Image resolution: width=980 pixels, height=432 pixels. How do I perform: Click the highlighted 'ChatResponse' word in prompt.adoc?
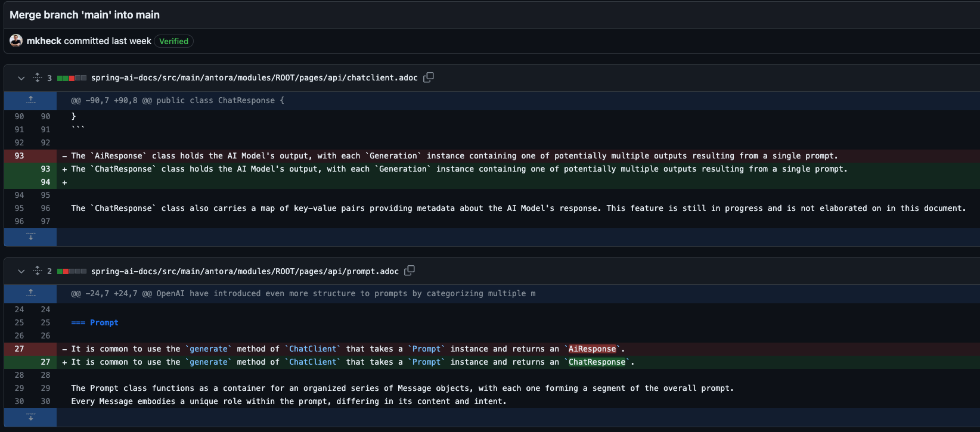pyautogui.click(x=597, y=362)
